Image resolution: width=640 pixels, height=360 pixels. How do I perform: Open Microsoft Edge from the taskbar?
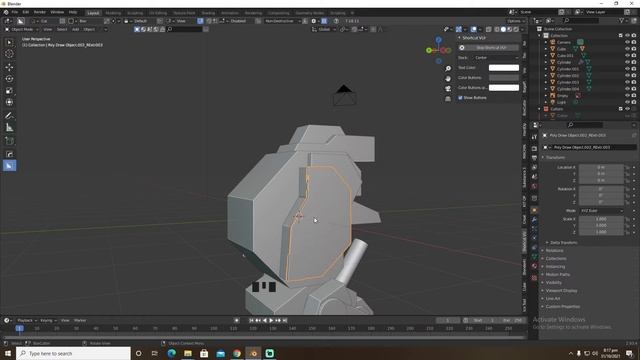(171, 353)
